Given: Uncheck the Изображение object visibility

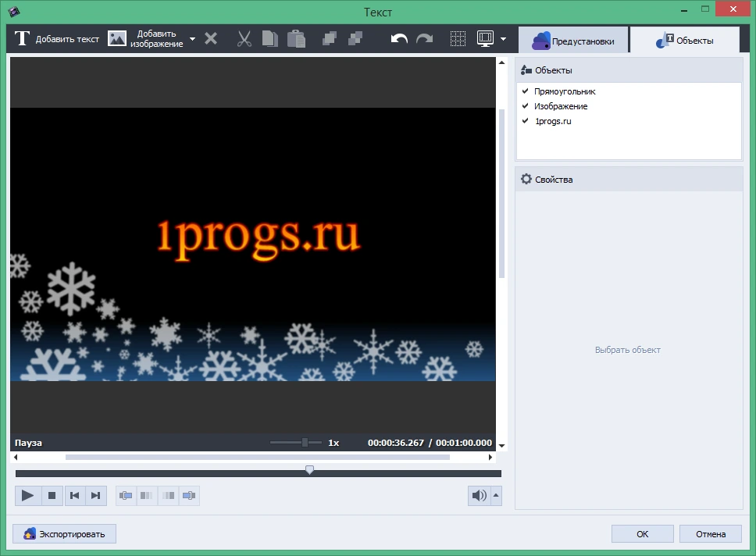Looking at the screenshot, I should pos(525,106).
